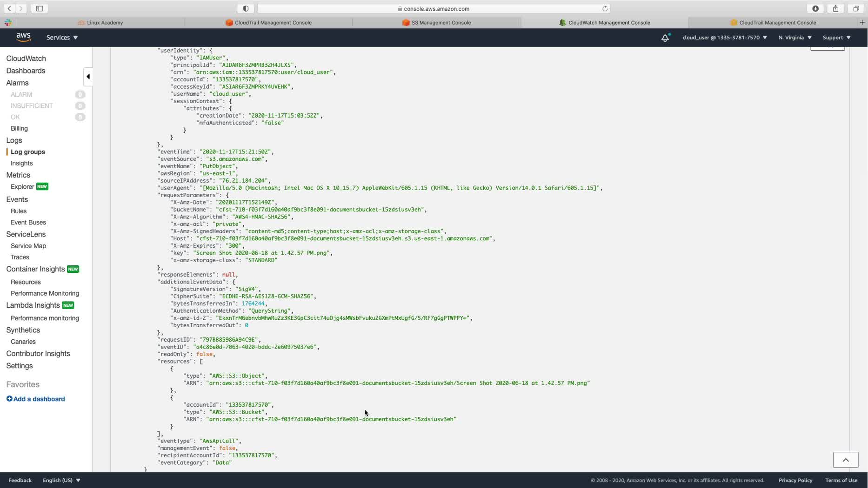The image size is (868, 488).
Task: Switch to the last CloudTrail Management Console tab
Action: [773, 22]
